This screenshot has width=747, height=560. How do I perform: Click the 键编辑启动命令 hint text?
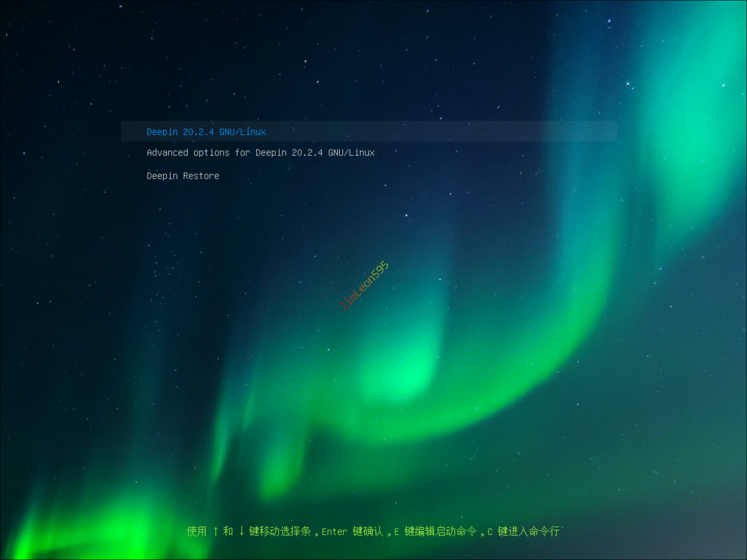(440, 532)
